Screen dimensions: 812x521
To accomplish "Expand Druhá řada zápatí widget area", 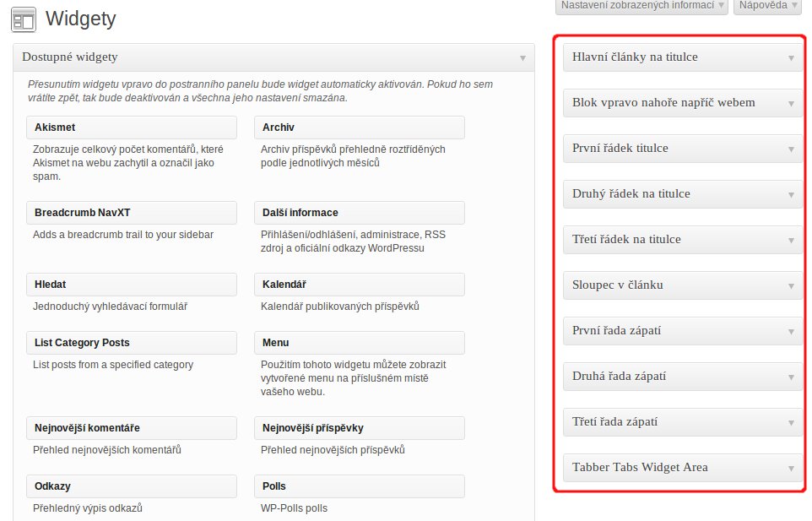I will tap(791, 377).
